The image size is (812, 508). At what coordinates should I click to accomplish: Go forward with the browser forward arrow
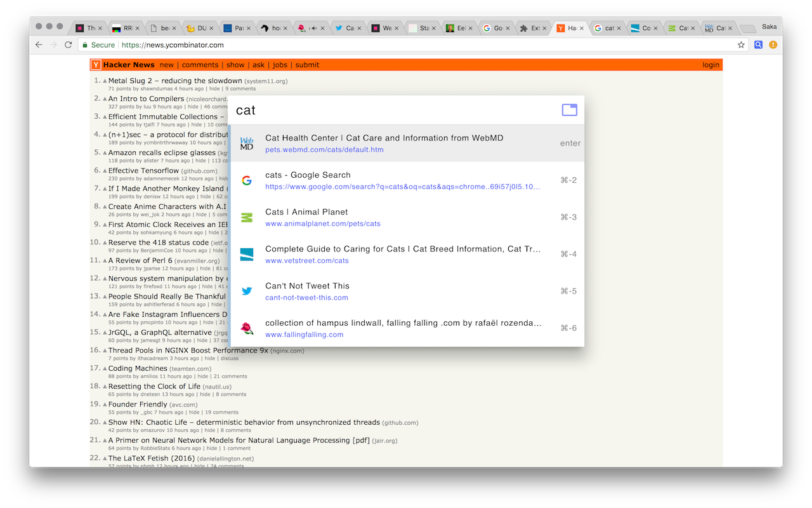[x=53, y=45]
